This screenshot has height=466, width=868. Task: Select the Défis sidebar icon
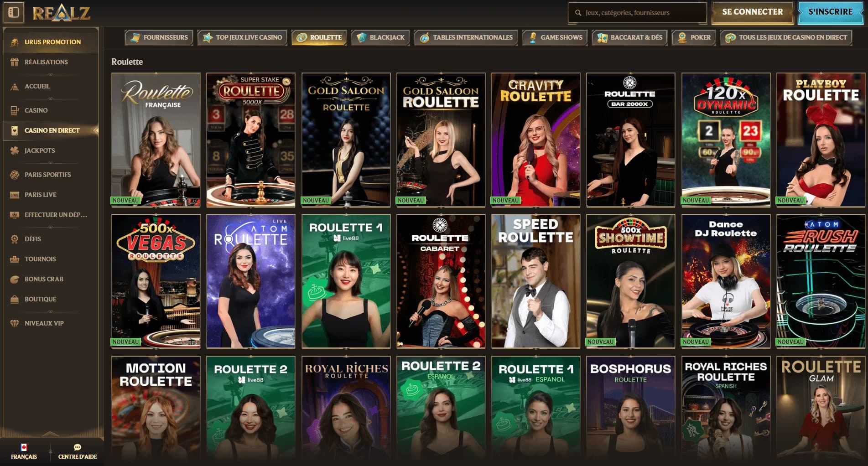(x=15, y=238)
